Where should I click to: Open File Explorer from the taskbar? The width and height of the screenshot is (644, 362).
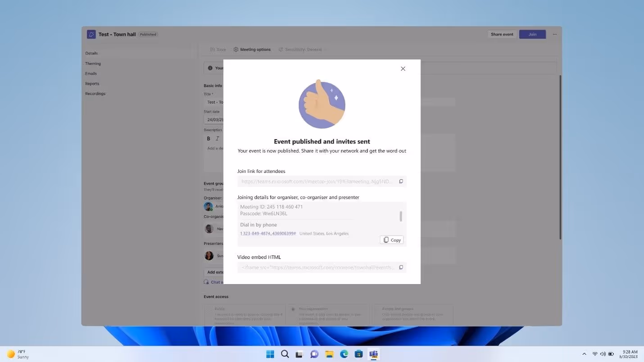(329, 354)
